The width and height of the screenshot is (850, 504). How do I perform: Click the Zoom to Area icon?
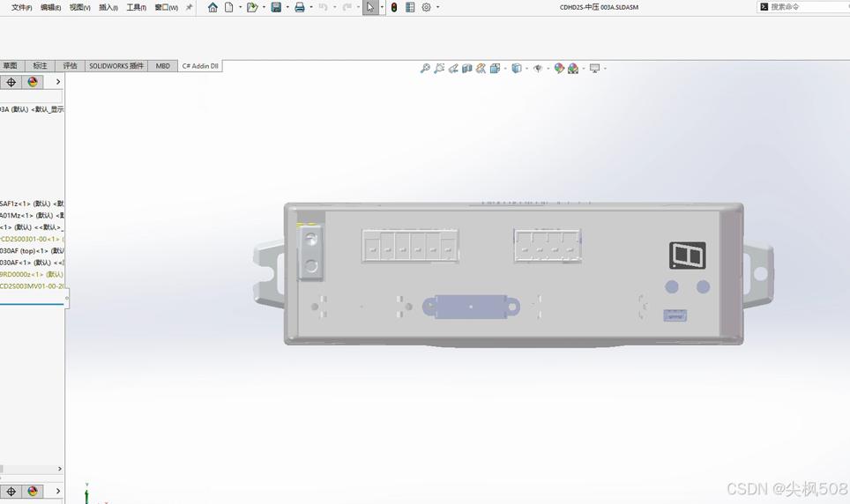tap(439, 68)
